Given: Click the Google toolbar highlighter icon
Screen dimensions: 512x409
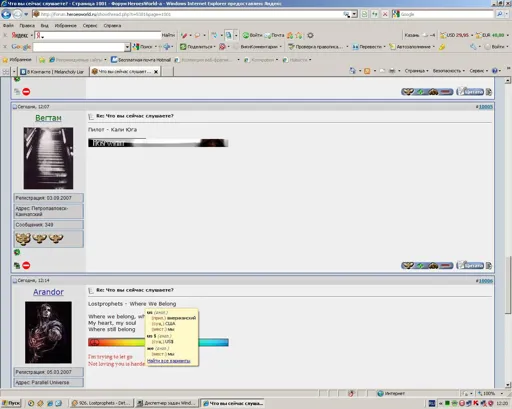Looking at the screenshot, I should (442, 47).
